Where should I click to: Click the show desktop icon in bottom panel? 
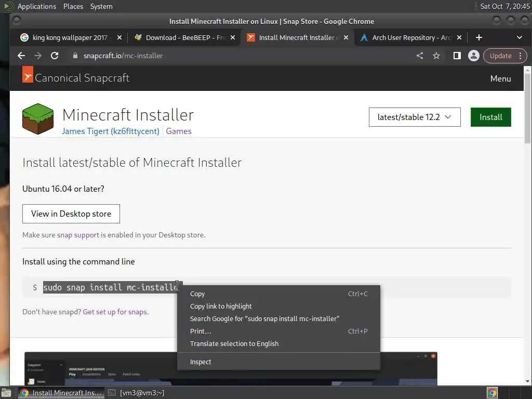point(6,393)
